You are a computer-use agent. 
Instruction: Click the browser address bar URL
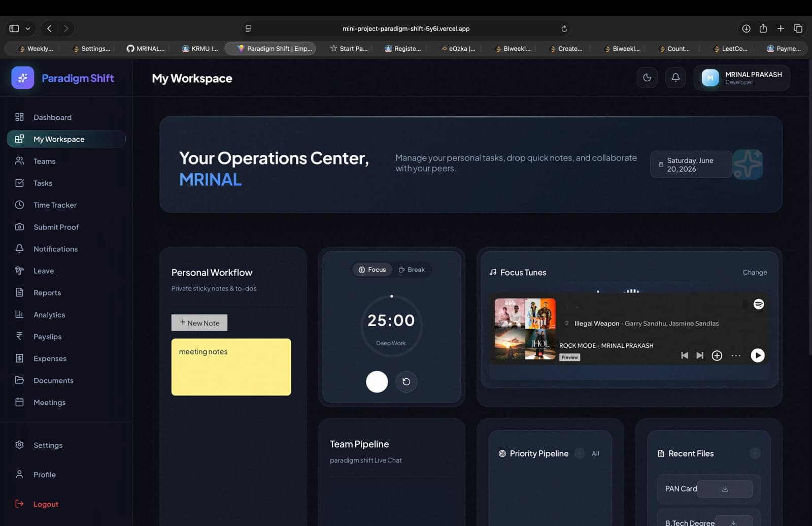(x=406, y=29)
